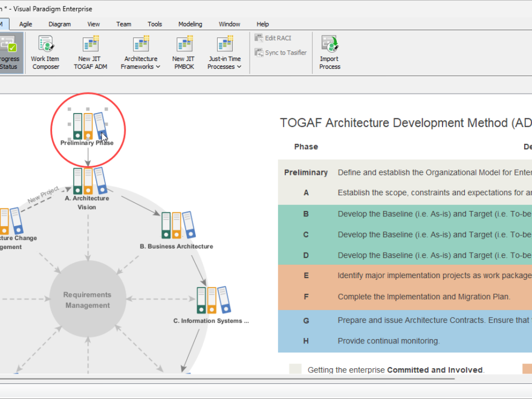
Task: Click the New JIT PMBOK icon
Action: (183, 51)
